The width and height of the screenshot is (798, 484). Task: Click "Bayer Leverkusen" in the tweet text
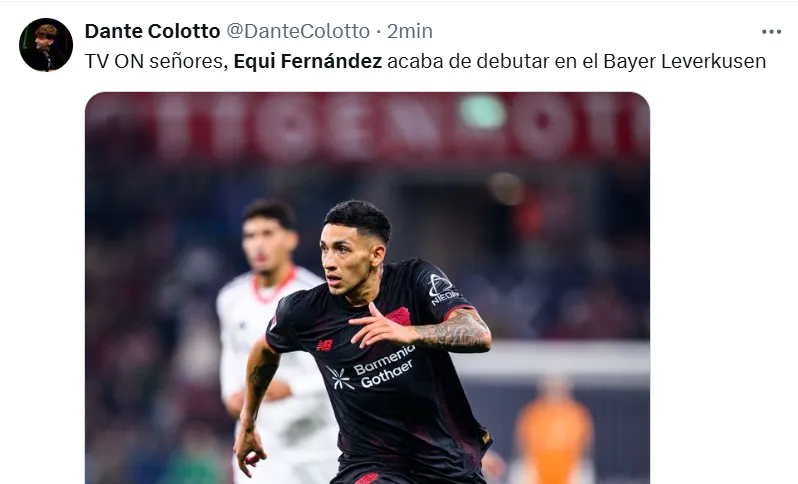(x=685, y=61)
